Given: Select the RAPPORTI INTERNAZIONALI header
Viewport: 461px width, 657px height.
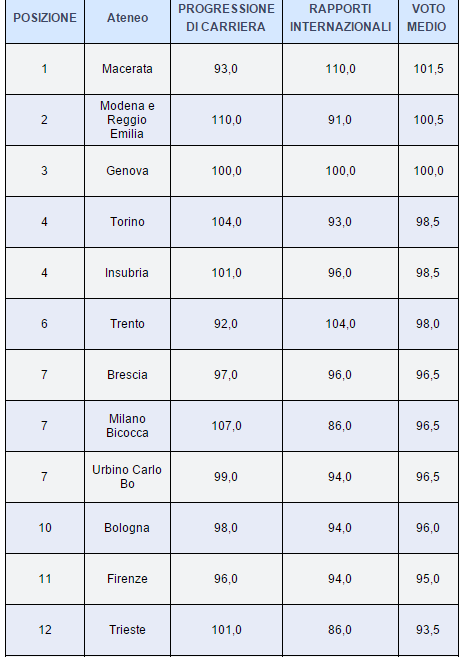Looking at the screenshot, I should click(x=340, y=18).
